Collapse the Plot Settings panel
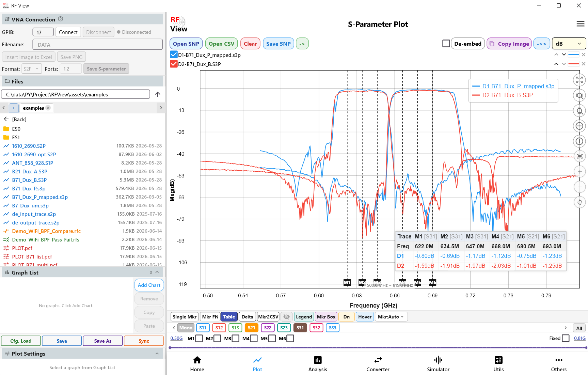This screenshot has height=375, width=588. coord(157,353)
